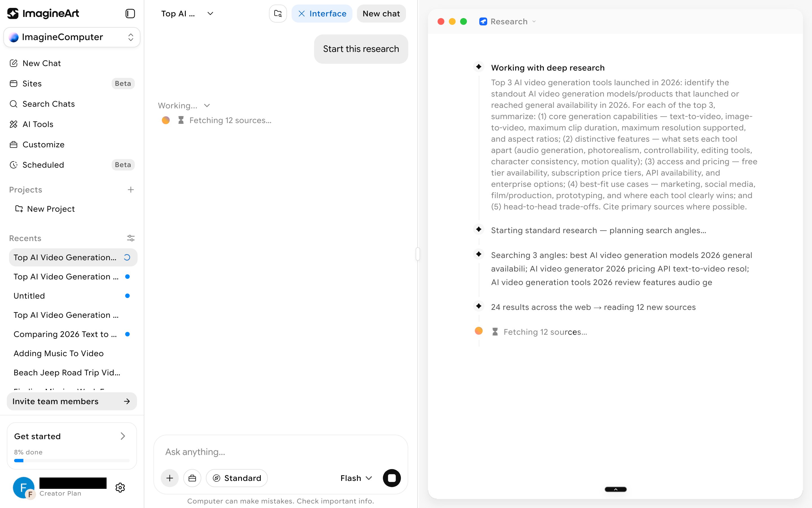
Task: Click the Searching 3 angles step
Action: (x=621, y=269)
